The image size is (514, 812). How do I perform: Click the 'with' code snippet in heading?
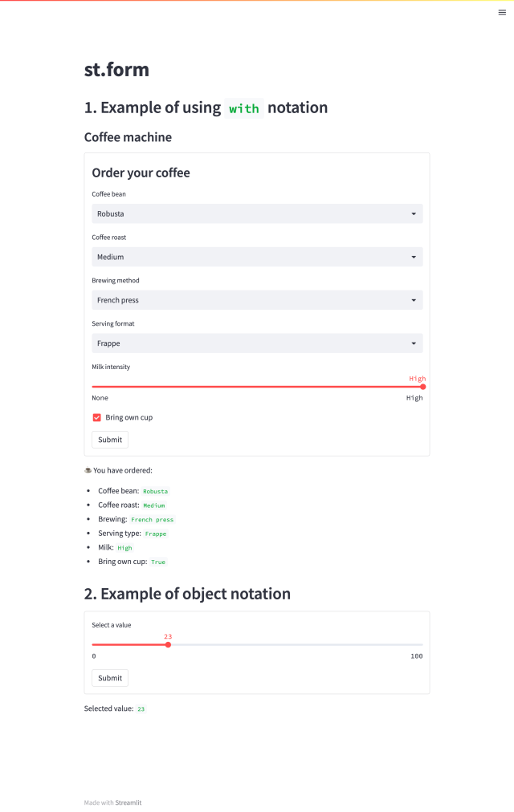coord(244,108)
